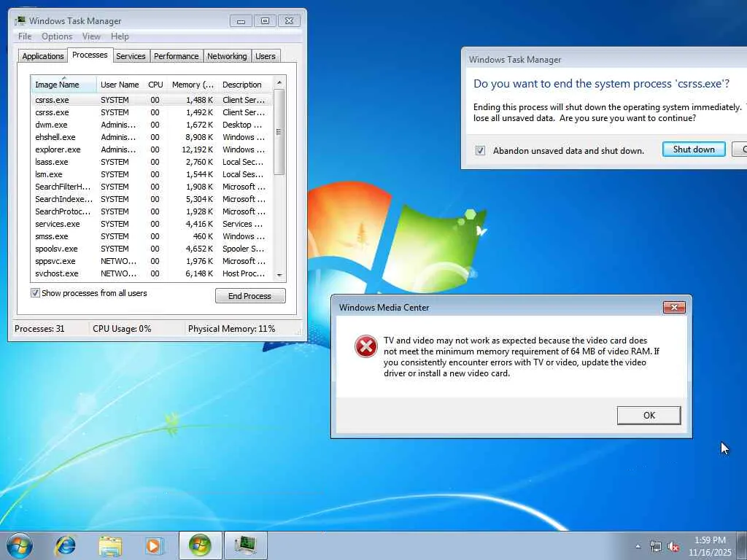Screen dimensions: 747x560
Task: Select the services.exe process row
Action: point(152,224)
